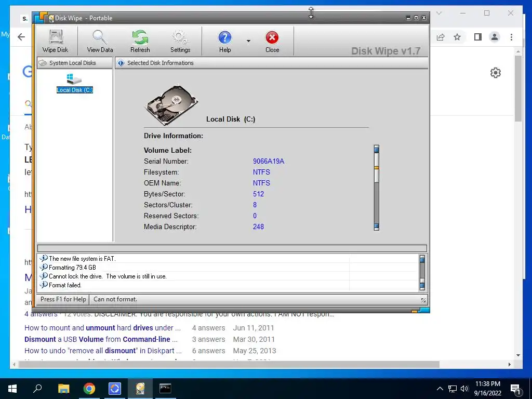
Task: Click Chrome back arrow button
Action: [21, 37]
